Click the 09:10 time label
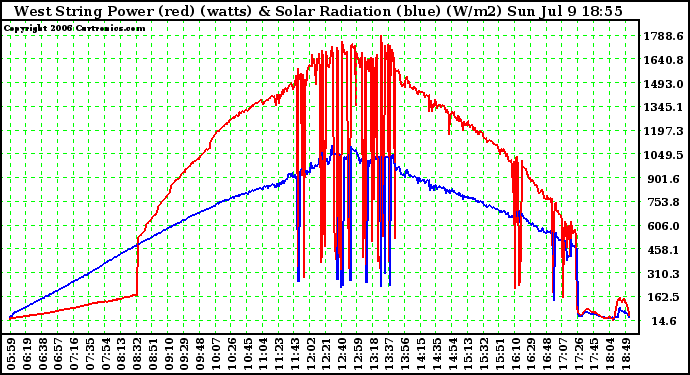Screen dimensions: 690x375 169,354
